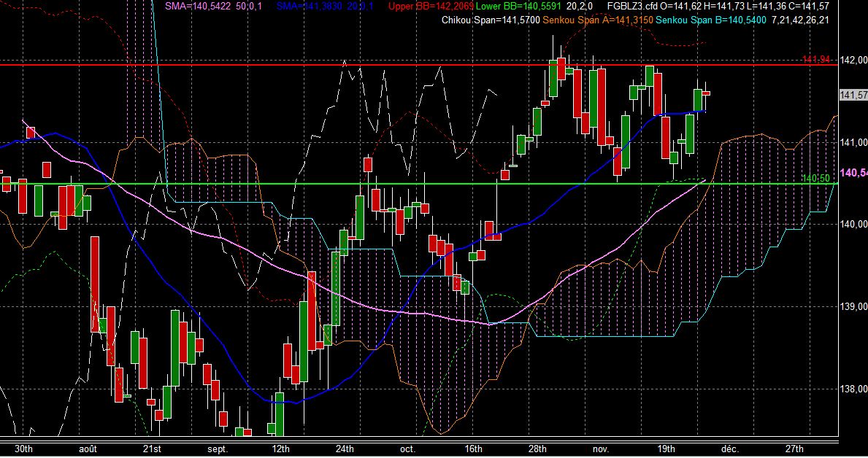This screenshot has width=868, height=458.
Task: Click the current price tag 141,57
Action: point(853,95)
